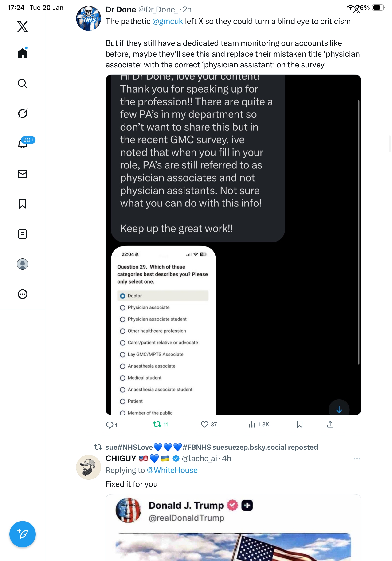Image resolution: width=392 pixels, height=561 pixels.
Task: Open the Grok icon in sidebar
Action: (23, 114)
